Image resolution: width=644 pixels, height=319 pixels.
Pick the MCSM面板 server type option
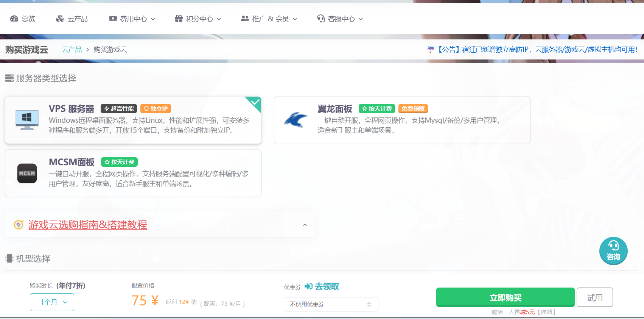[x=133, y=174]
